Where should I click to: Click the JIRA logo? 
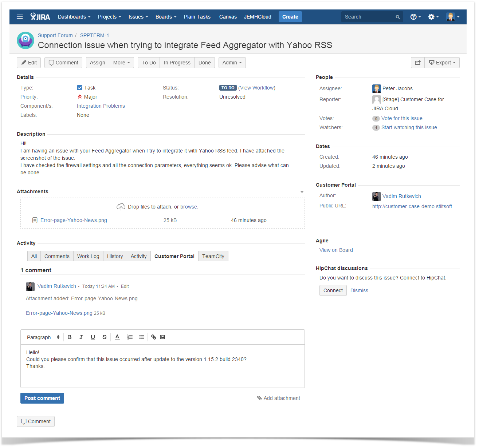[x=40, y=17]
